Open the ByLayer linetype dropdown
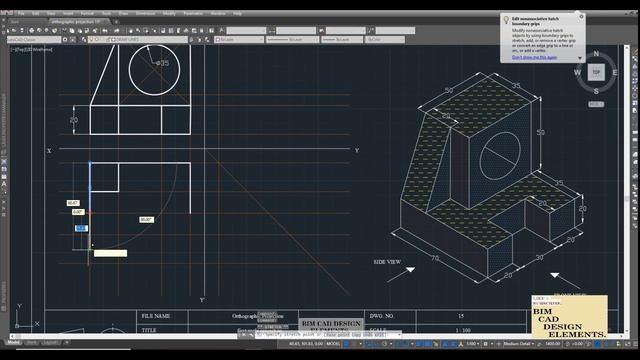The width and height of the screenshot is (640, 360). click(x=292, y=40)
